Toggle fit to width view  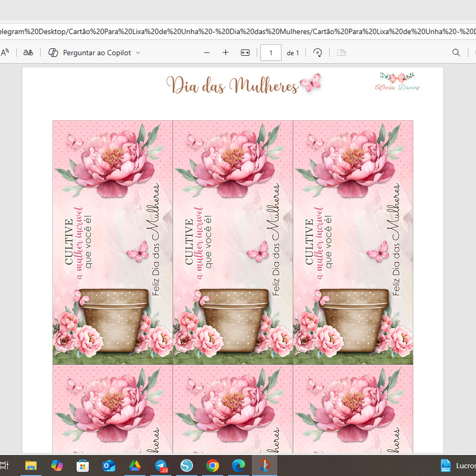[x=245, y=53]
